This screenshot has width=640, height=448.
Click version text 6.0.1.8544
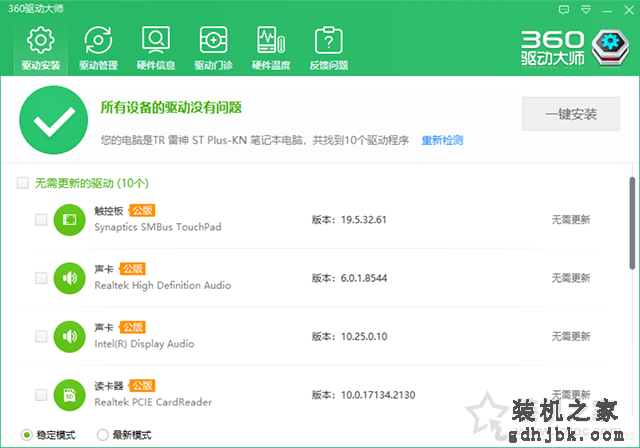tap(364, 278)
